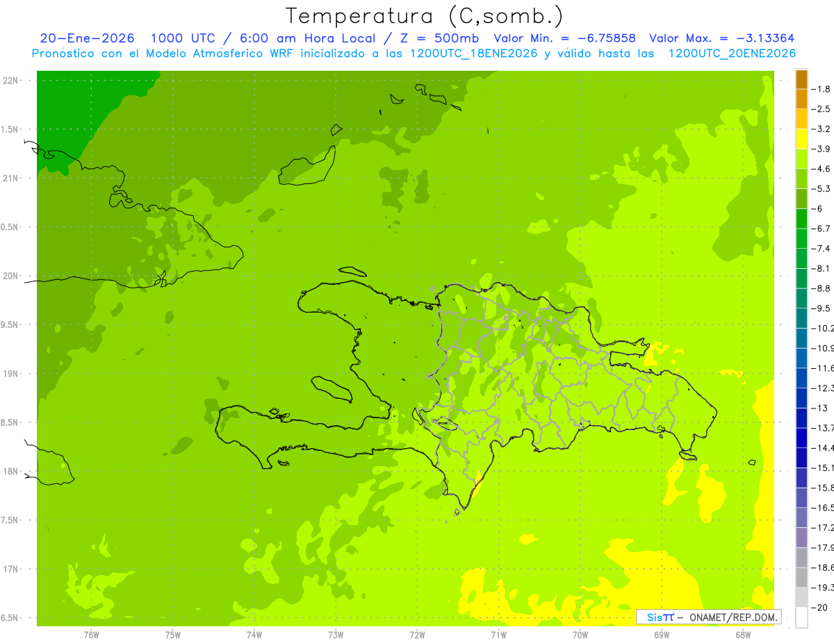Viewport: 834px width, 644px height.
Task: Pick the swatch between -6 and -6.7
Action: click(801, 218)
